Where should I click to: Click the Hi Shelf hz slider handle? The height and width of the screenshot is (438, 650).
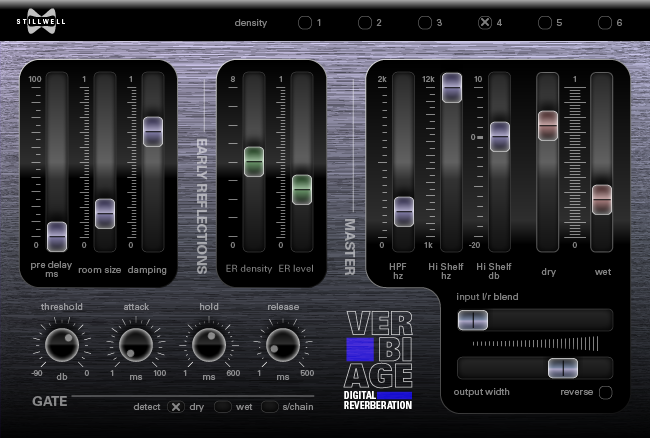tap(452, 88)
